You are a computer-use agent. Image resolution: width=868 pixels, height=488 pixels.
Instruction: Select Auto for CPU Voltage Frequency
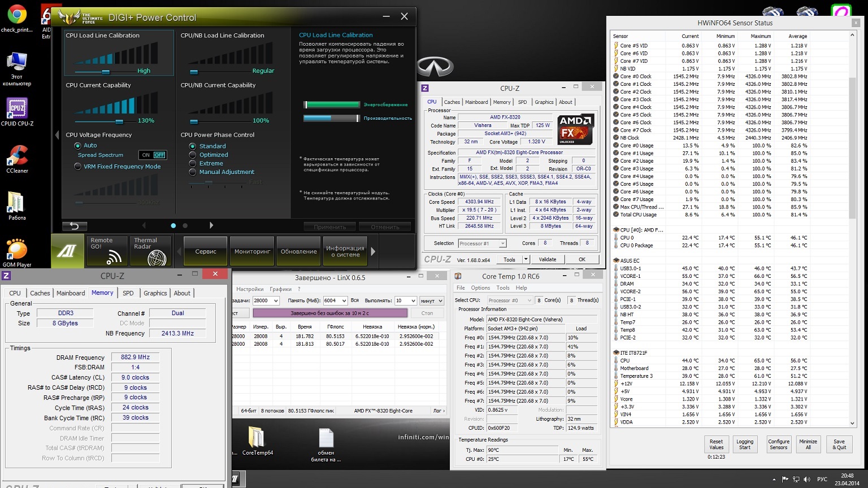(78, 146)
